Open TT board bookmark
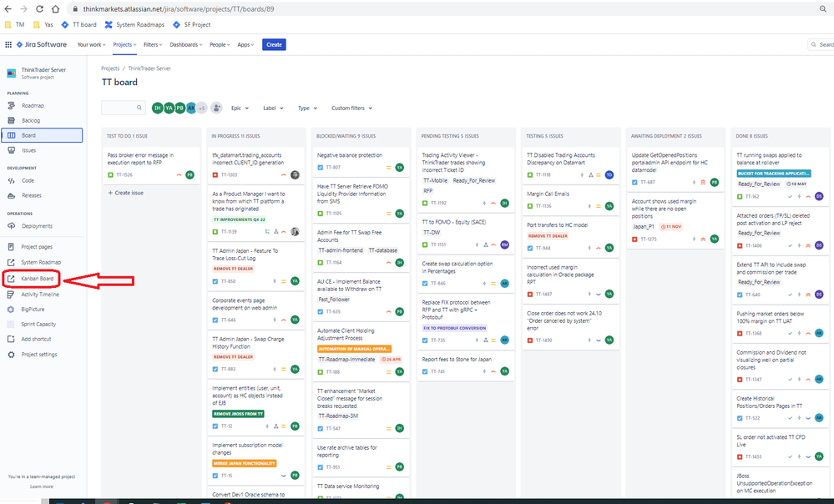Screen dimensions: 834x504 (x=78, y=24)
